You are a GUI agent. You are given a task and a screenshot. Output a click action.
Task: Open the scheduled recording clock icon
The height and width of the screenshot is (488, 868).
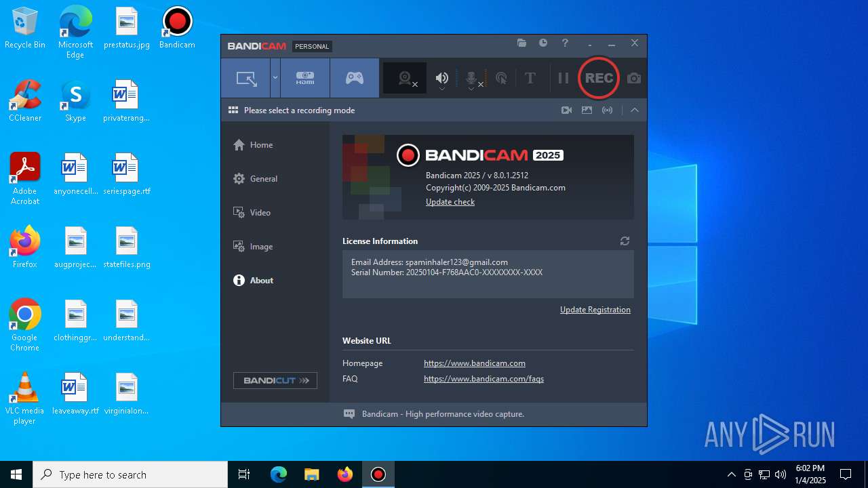pyautogui.click(x=543, y=43)
